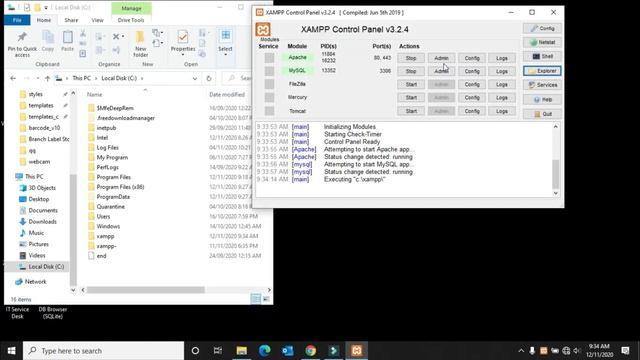This screenshot has width=640, height=360.
Task: Open the File tab in File Explorer
Action: coord(17,20)
